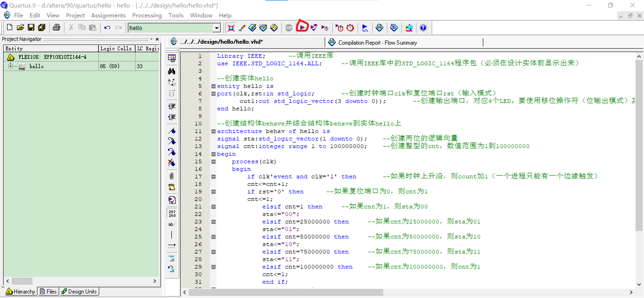Open the Processing menu
This screenshot has height=298, width=644.
tap(147, 16)
